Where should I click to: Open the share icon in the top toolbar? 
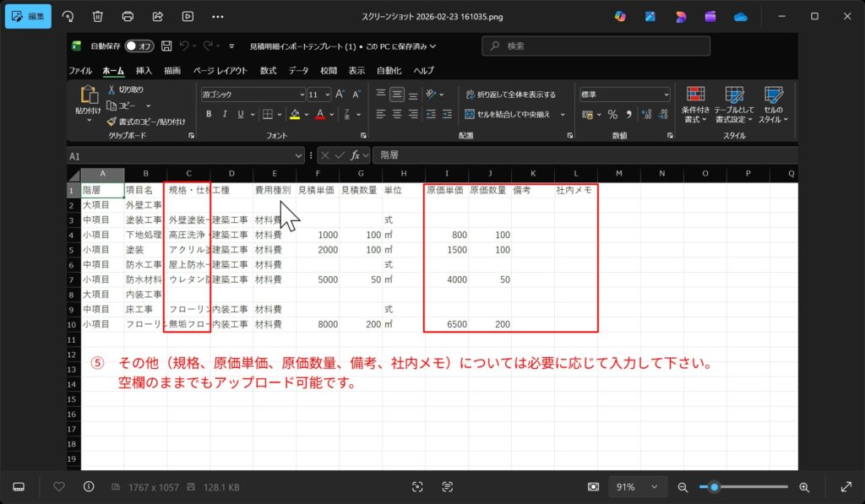click(157, 16)
